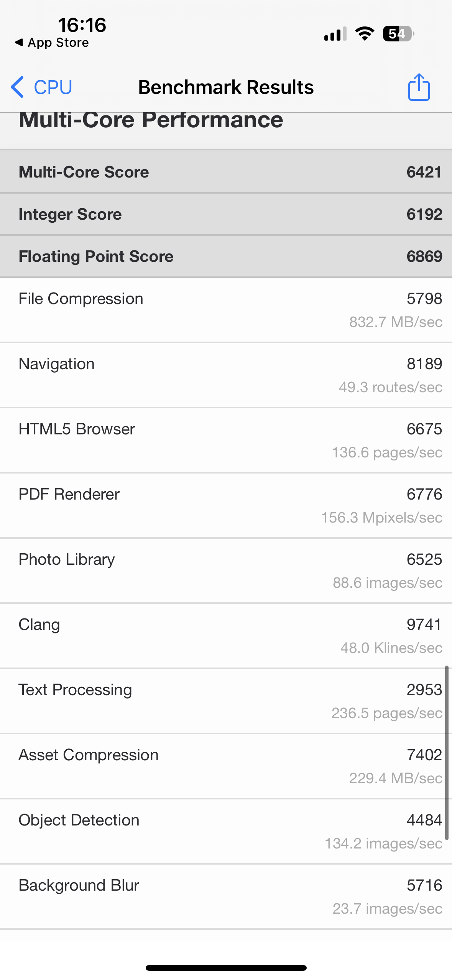Image resolution: width=452 pixels, height=980 pixels.
Task: Tap the Object Detection result row
Action: tap(226, 831)
